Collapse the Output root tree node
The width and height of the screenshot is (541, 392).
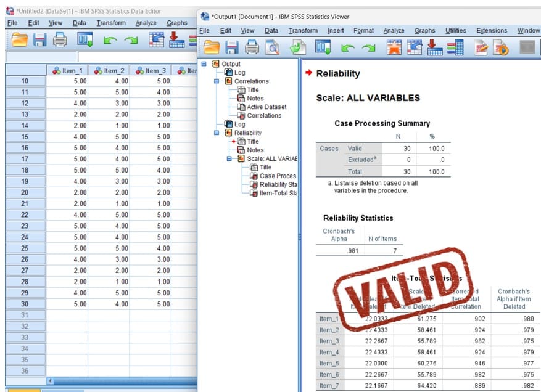click(x=204, y=63)
